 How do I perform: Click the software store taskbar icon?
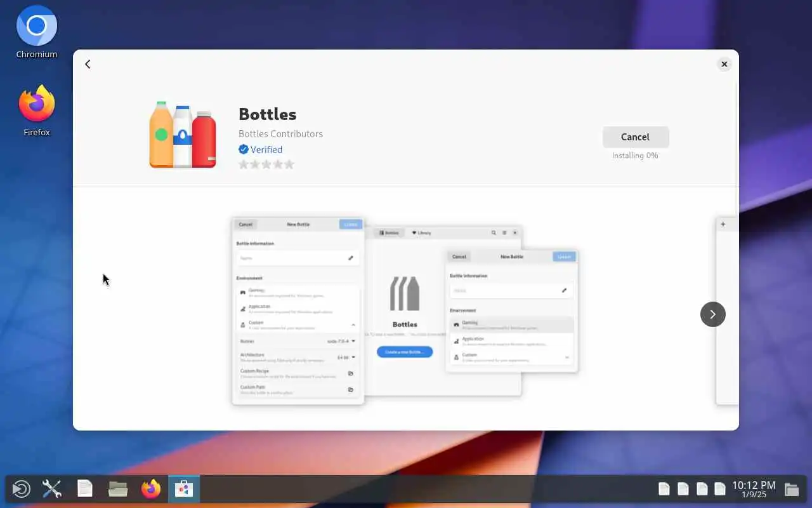pos(184,489)
